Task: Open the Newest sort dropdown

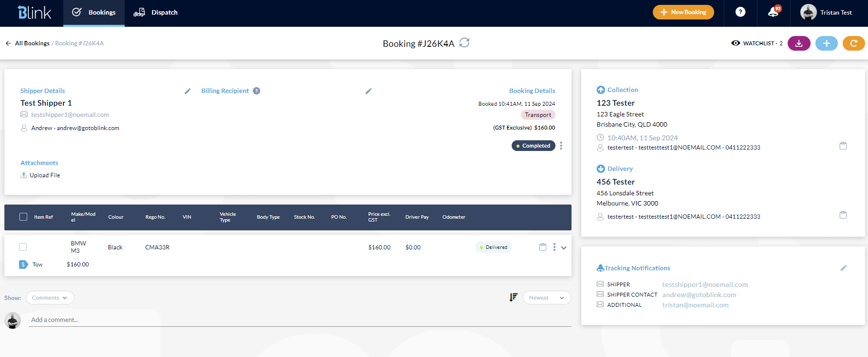Action: 547,298
